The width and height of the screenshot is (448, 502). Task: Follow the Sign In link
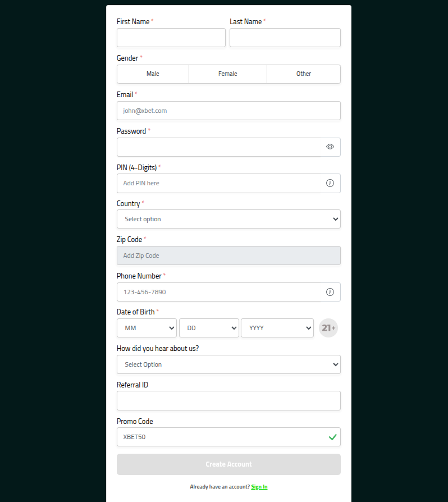point(259,487)
